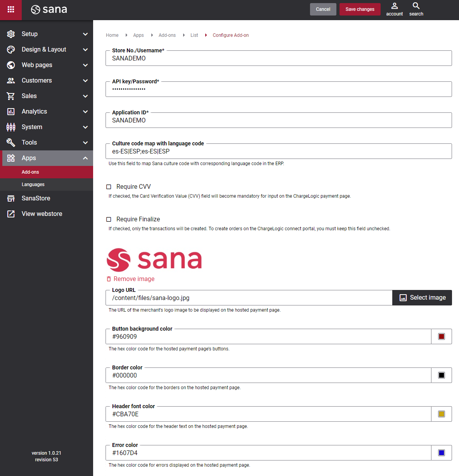Expand the Customers chevron

[85, 81]
